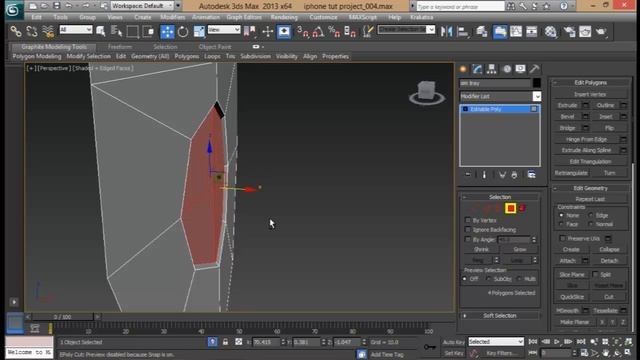Viewport: 640px width, 360px height.
Task: Activate the Select and Move tool
Action: 167,31
